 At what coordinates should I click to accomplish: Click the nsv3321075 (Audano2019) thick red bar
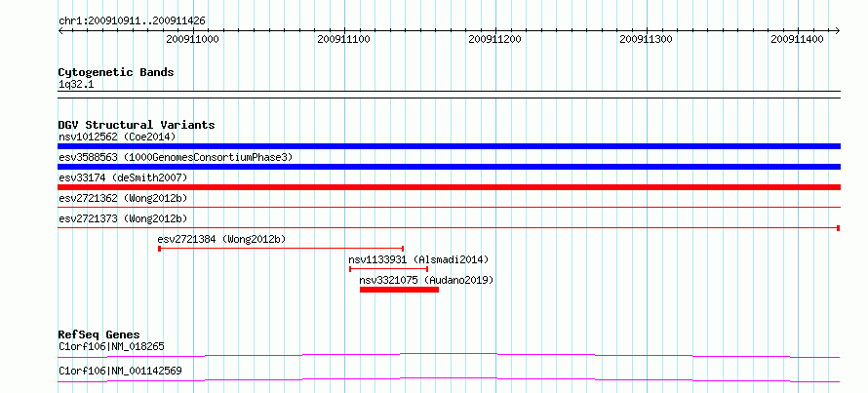click(399, 290)
